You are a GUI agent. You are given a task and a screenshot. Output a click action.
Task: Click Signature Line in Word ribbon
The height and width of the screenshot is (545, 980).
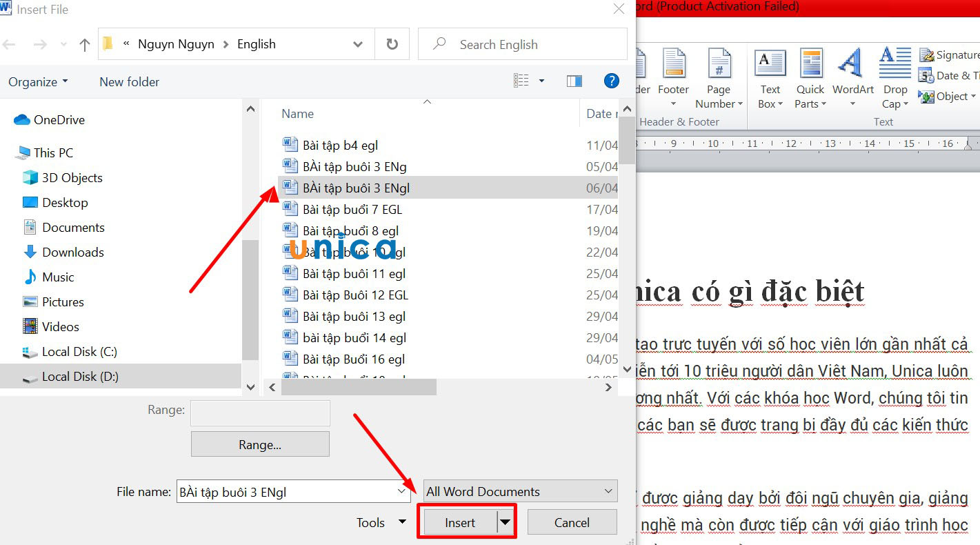tap(950, 54)
